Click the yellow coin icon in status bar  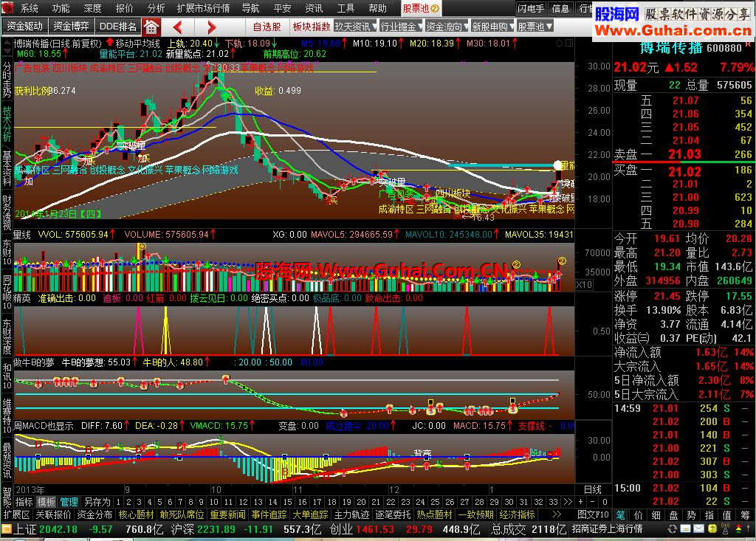(x=712, y=529)
